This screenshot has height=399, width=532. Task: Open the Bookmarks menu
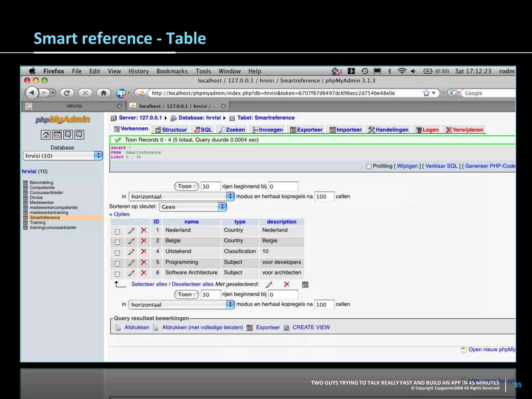pos(172,71)
